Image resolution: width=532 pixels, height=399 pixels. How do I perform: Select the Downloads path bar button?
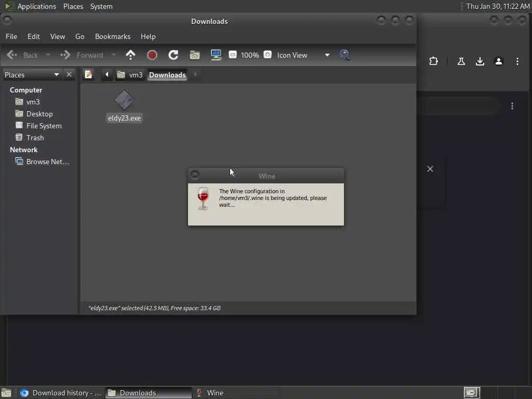pos(167,75)
